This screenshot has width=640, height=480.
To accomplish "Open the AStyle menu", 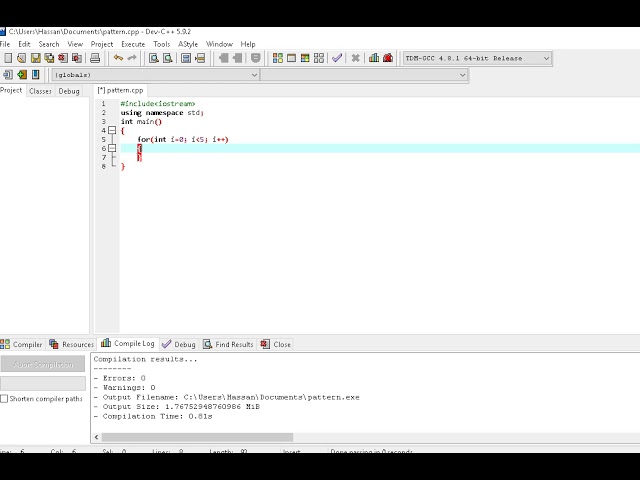I will click(x=188, y=44).
